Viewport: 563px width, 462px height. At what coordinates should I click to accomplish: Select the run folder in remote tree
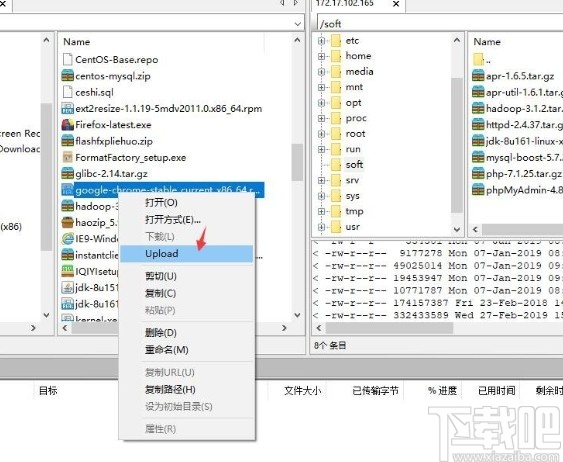[x=353, y=149]
